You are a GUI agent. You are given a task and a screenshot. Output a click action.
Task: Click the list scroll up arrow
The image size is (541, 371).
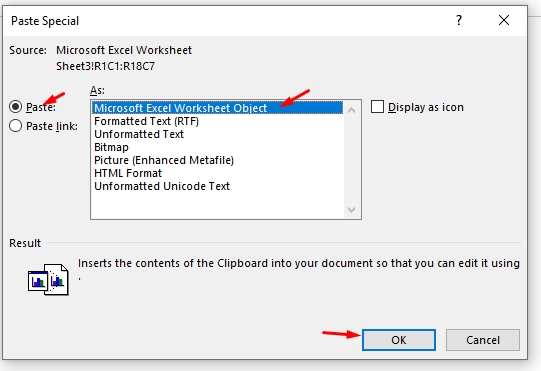(352, 110)
